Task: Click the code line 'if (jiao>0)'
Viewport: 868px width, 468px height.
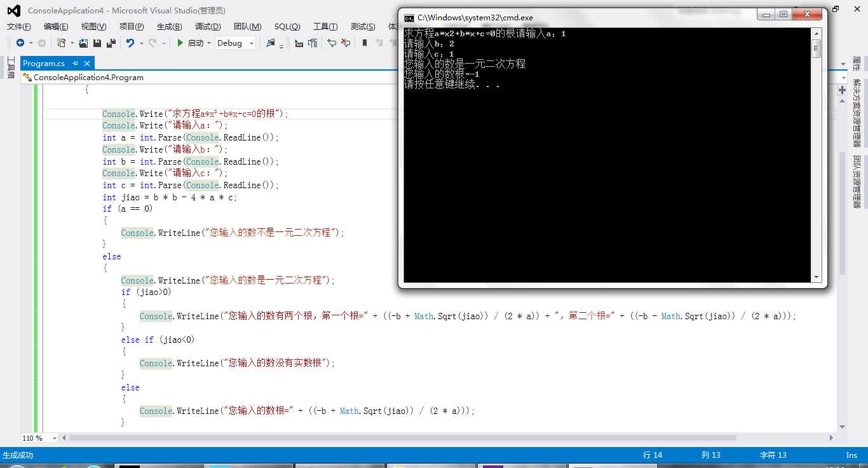Action: (x=146, y=292)
